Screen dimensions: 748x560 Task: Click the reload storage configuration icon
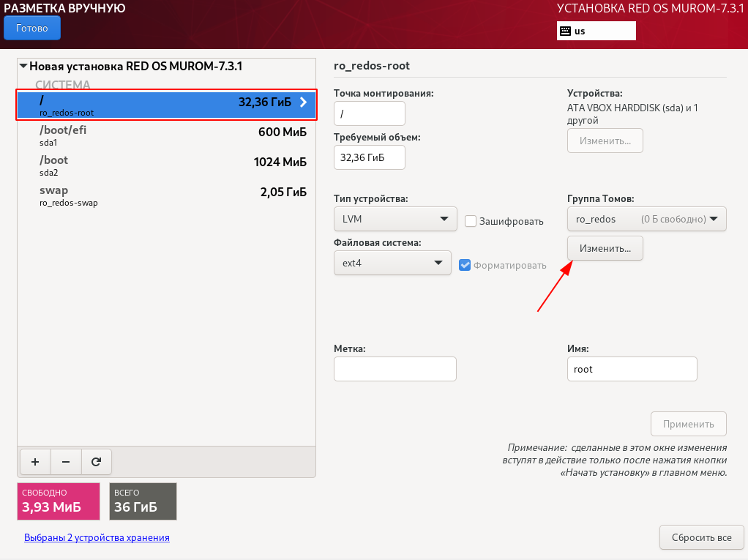97,462
